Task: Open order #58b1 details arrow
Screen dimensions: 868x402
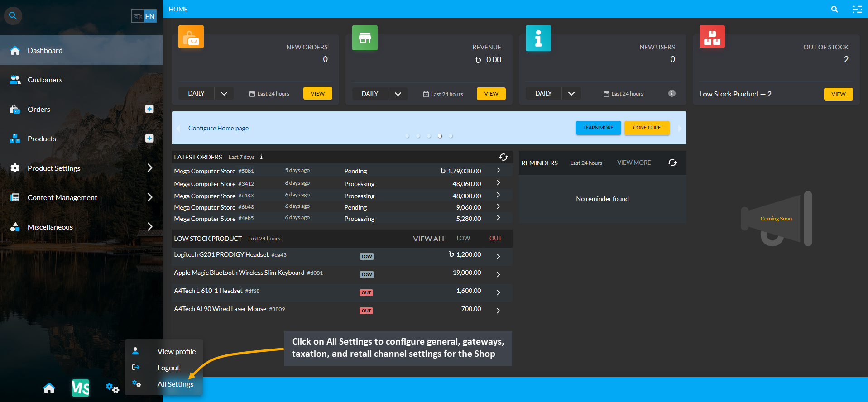Action: click(x=498, y=170)
